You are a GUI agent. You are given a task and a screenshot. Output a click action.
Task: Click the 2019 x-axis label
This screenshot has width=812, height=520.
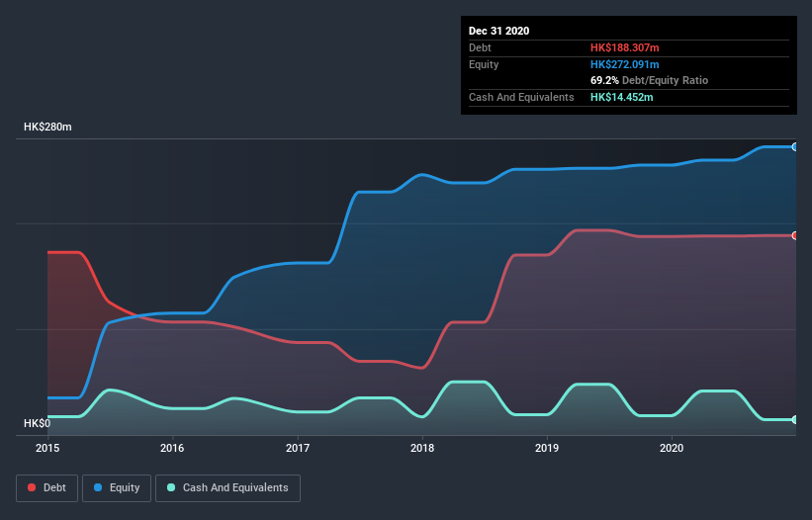click(x=547, y=448)
